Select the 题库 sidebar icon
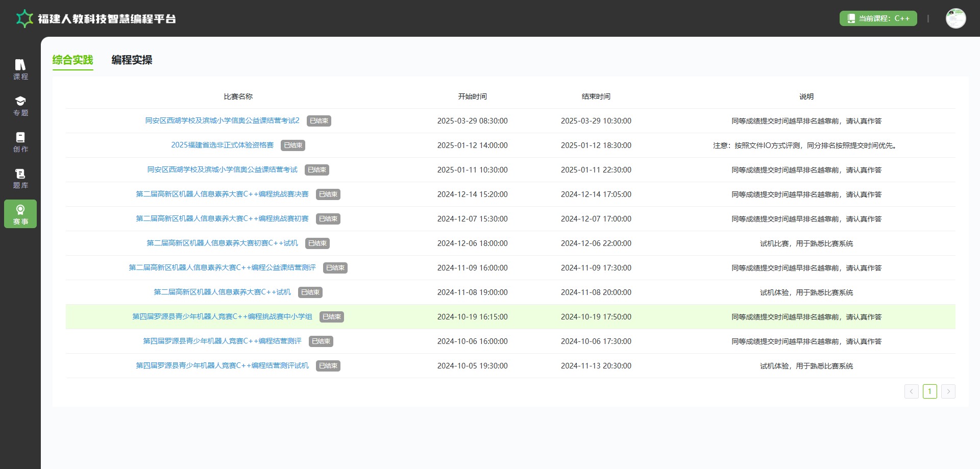The image size is (980, 469). pyautogui.click(x=20, y=178)
